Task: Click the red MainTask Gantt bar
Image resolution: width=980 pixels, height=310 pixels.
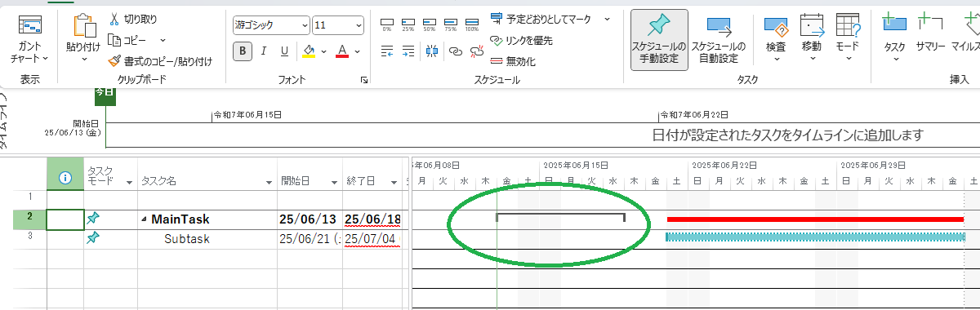Action: click(815, 219)
